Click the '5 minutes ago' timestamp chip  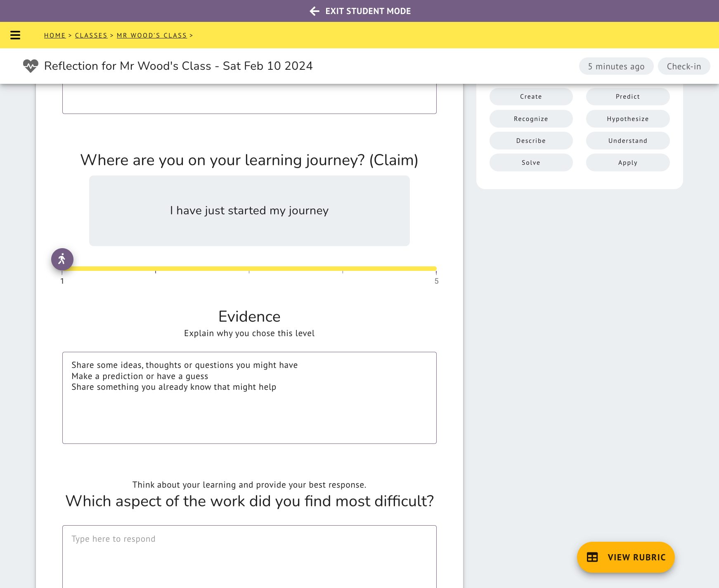[x=616, y=66]
